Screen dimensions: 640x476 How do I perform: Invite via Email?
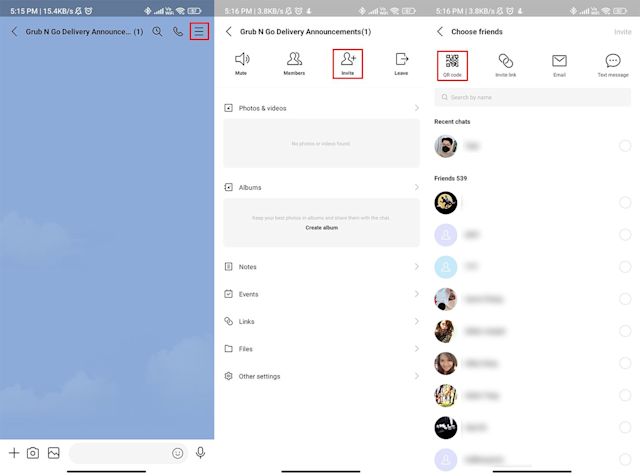[559, 66]
